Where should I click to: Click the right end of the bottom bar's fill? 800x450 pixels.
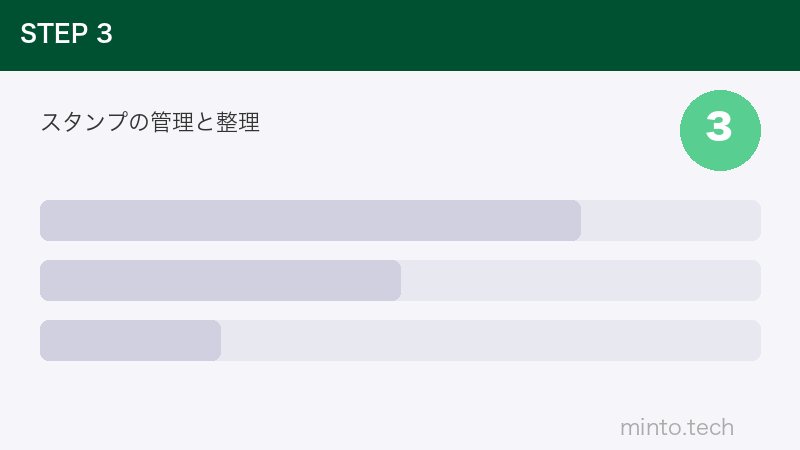pyautogui.click(x=216, y=340)
